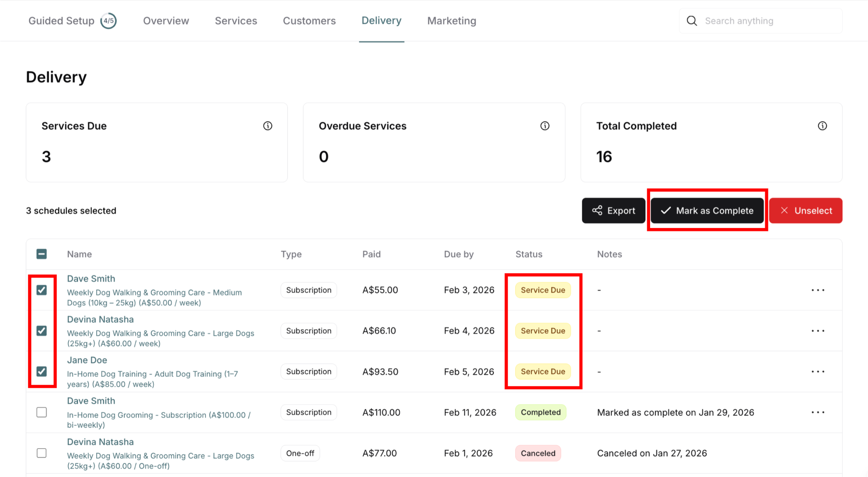The image size is (868, 477).
Task: Click the Export button
Action: pos(613,211)
